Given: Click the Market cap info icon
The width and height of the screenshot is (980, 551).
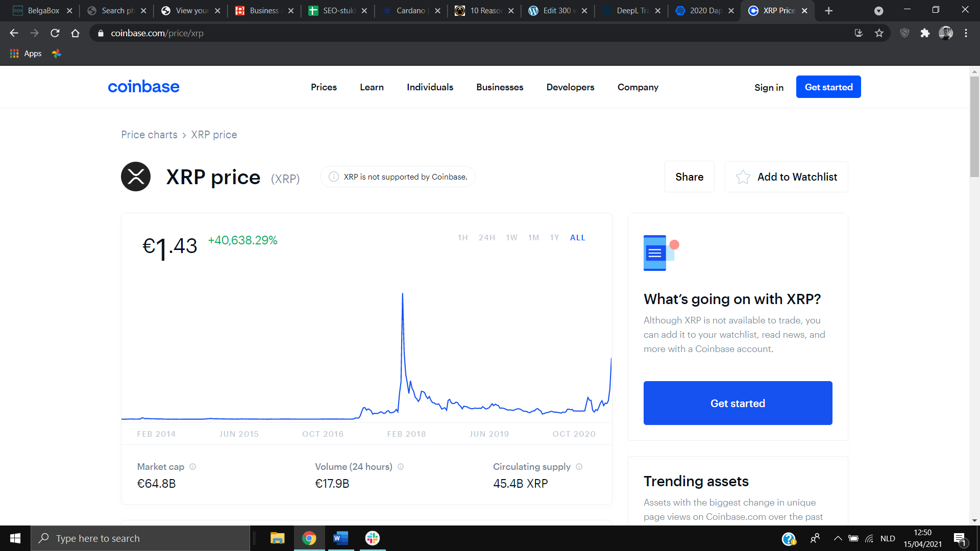Looking at the screenshot, I should [x=193, y=467].
